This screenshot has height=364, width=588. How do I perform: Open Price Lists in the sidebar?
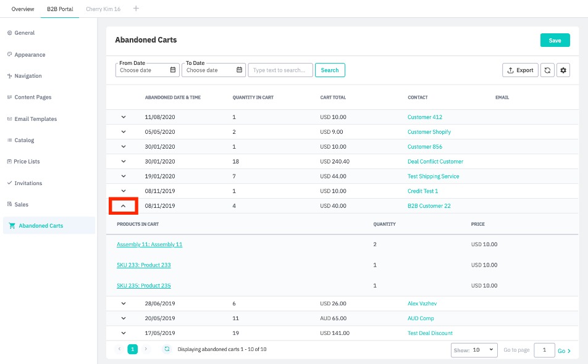(27, 162)
